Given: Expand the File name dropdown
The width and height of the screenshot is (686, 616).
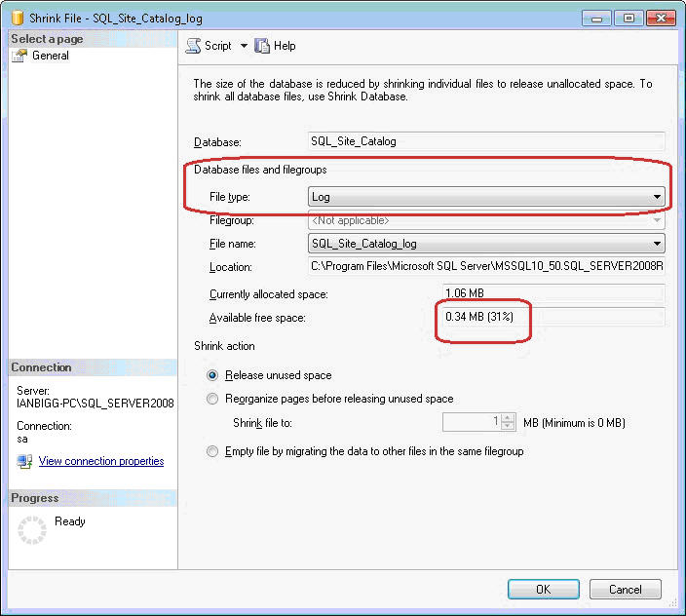Looking at the screenshot, I should (658, 244).
